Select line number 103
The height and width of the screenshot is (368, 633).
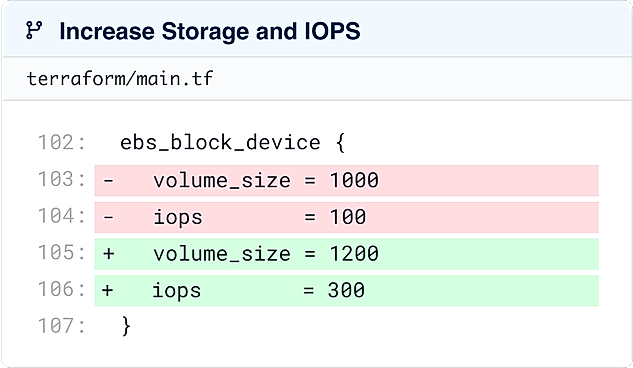pos(62,179)
